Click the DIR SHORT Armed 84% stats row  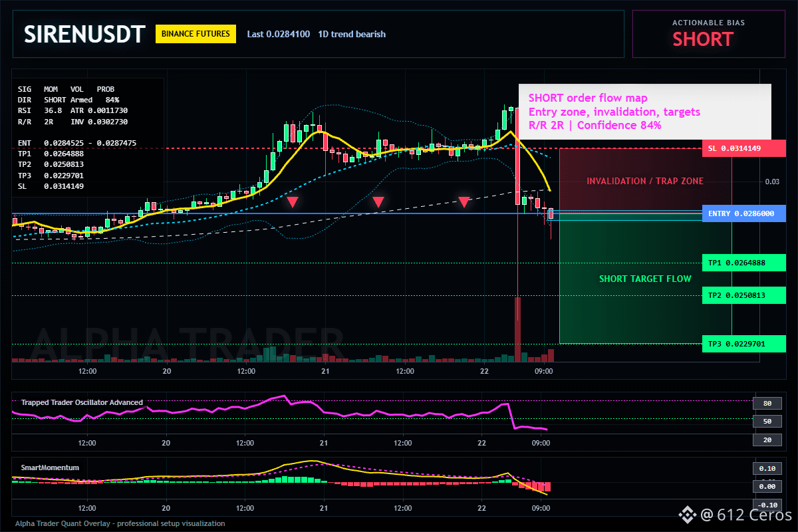coord(68,99)
